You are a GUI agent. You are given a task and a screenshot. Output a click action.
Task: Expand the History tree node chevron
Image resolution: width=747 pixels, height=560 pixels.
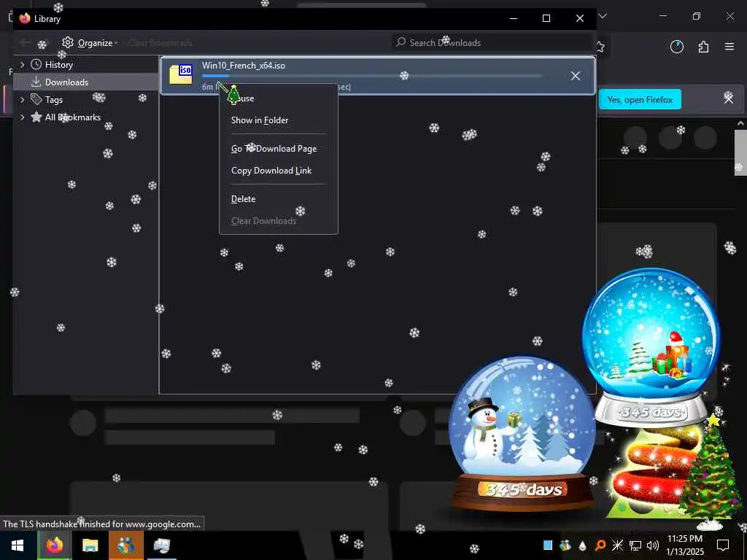click(x=22, y=64)
